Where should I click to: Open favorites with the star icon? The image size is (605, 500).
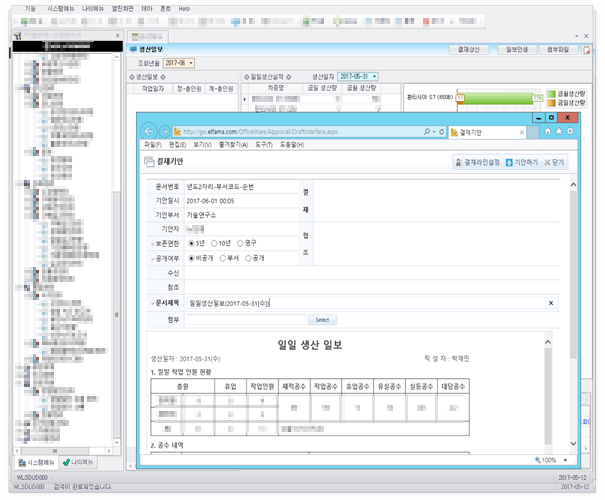[559, 132]
